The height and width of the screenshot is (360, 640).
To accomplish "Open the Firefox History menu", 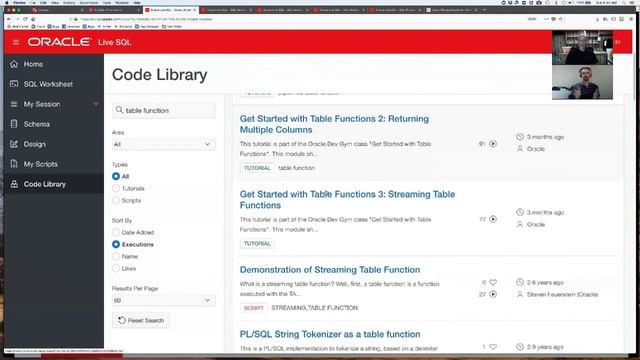I will (x=69, y=2).
